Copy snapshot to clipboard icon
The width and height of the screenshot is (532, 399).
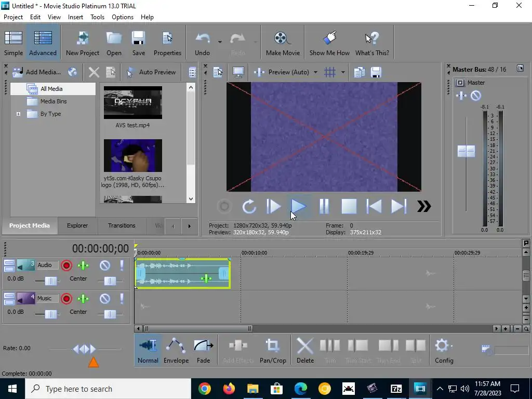point(360,72)
